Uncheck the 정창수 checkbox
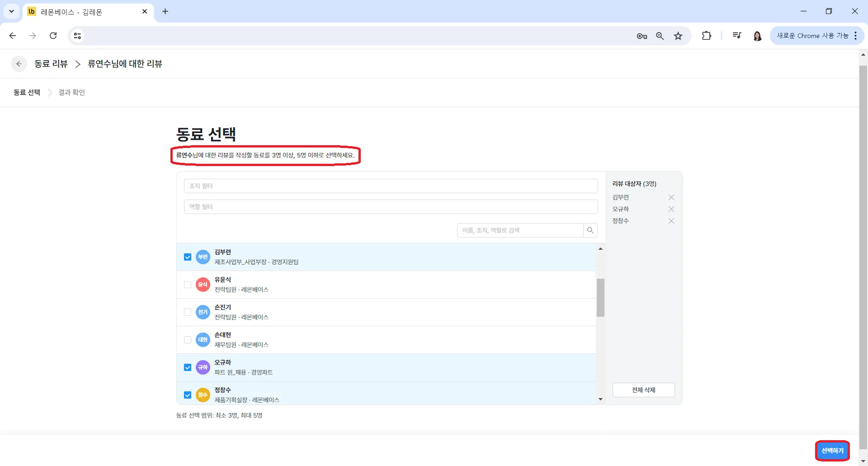 [x=188, y=395]
